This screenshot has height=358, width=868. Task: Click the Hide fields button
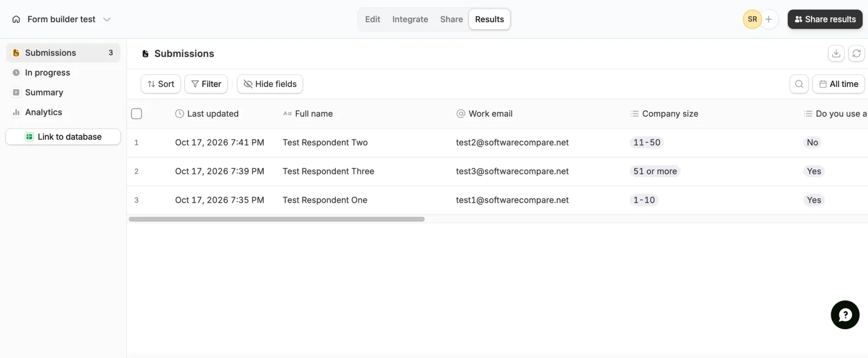(x=270, y=84)
